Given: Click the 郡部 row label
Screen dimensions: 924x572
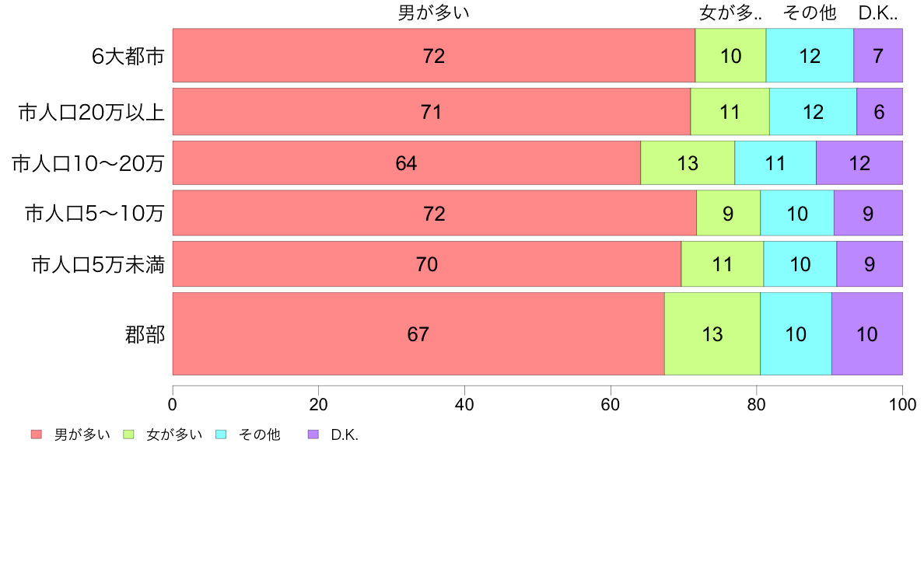Looking at the screenshot, I should (x=145, y=335).
